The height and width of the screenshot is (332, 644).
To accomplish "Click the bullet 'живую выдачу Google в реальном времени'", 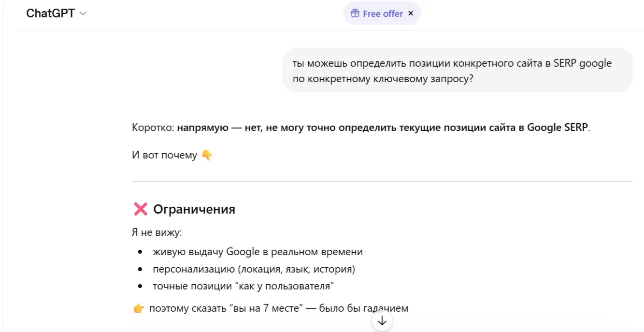I will 258,252.
